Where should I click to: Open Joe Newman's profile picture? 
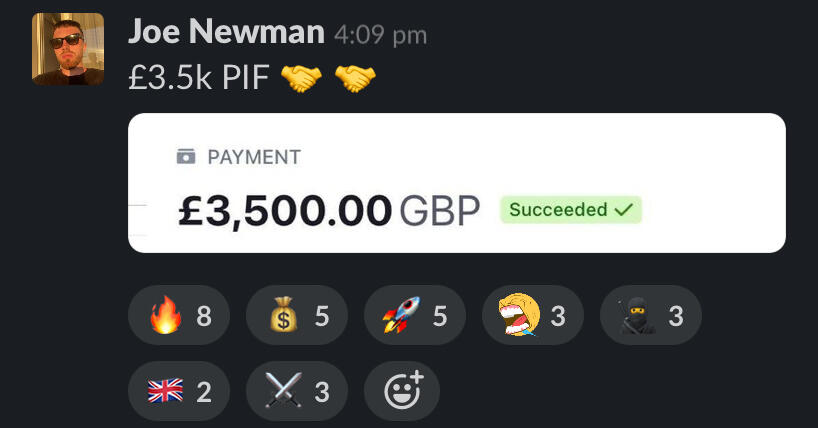(68, 49)
